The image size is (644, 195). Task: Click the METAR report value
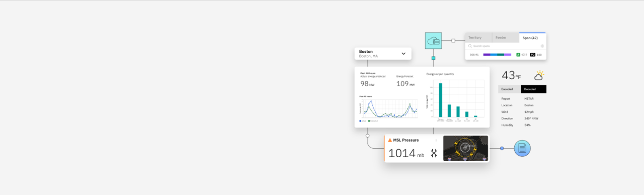coord(529,99)
